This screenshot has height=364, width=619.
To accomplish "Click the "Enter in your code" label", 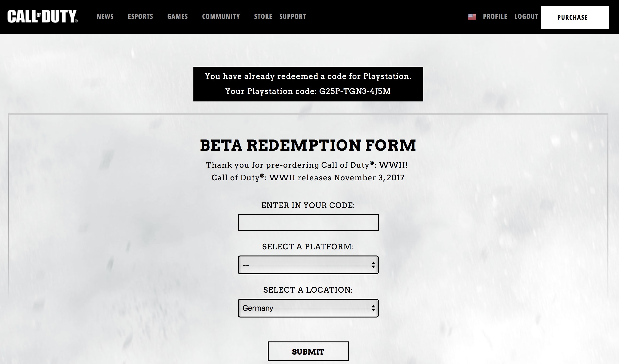I will point(308,205).
